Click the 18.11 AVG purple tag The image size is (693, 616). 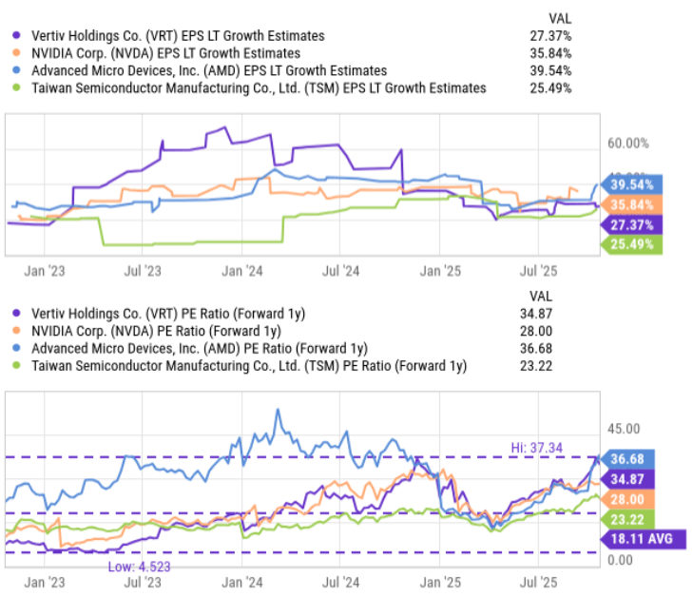click(643, 539)
